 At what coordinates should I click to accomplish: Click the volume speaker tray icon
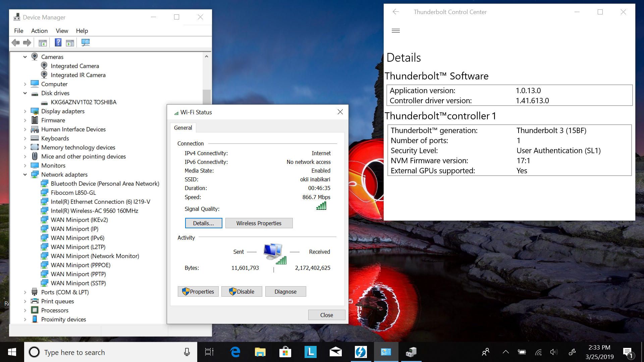554,352
